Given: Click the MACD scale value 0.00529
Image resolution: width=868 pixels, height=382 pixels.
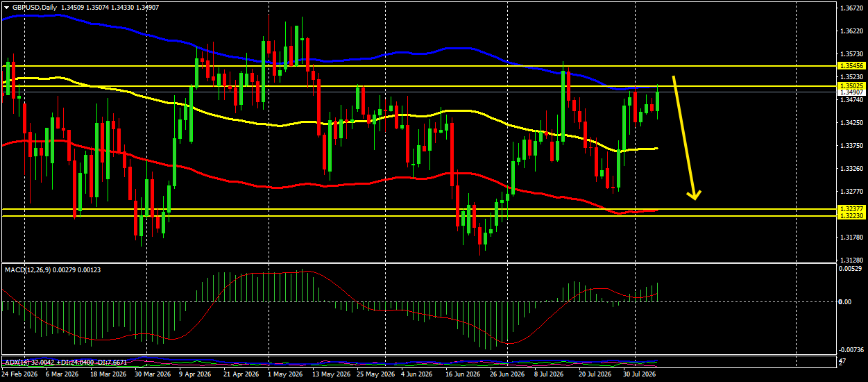Looking at the screenshot, I should [x=851, y=268].
